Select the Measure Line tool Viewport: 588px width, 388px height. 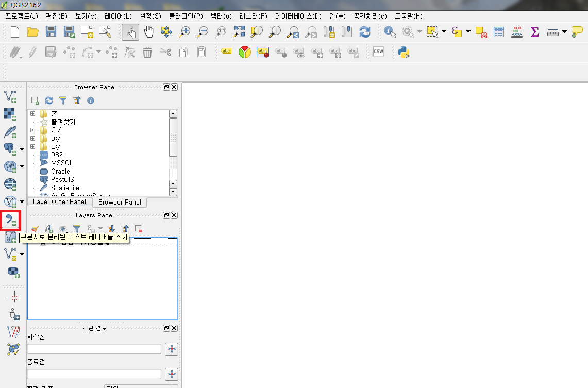(553, 32)
